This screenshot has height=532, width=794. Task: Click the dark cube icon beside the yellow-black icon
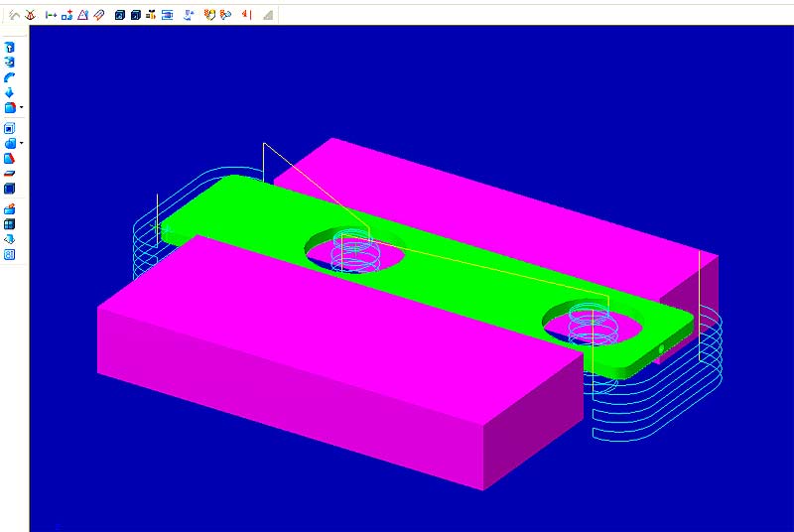point(135,15)
